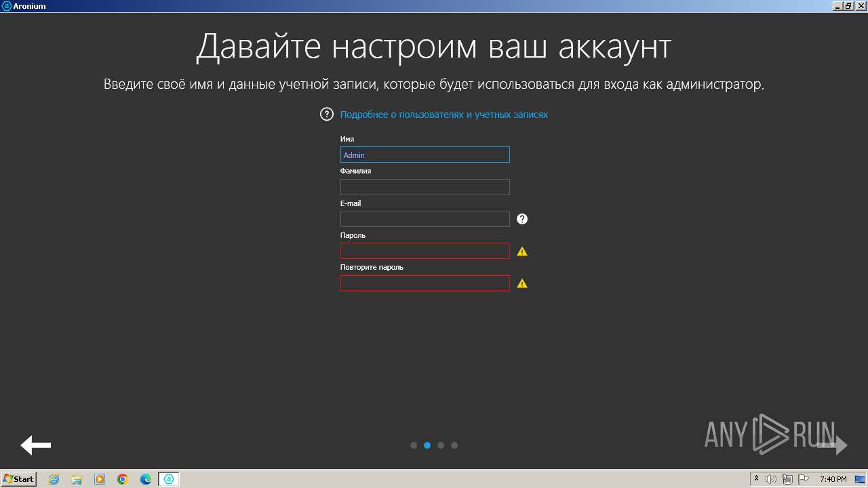Restore down the Aronium window
Viewport: 868px width, 488px height.
(x=848, y=5)
